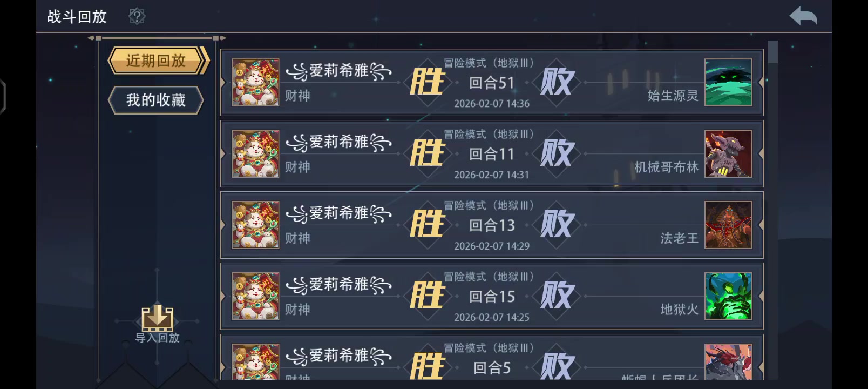This screenshot has height=389, width=868.
Task: Click the player name 爱莉希雅 in the second replay
Action: (x=339, y=143)
